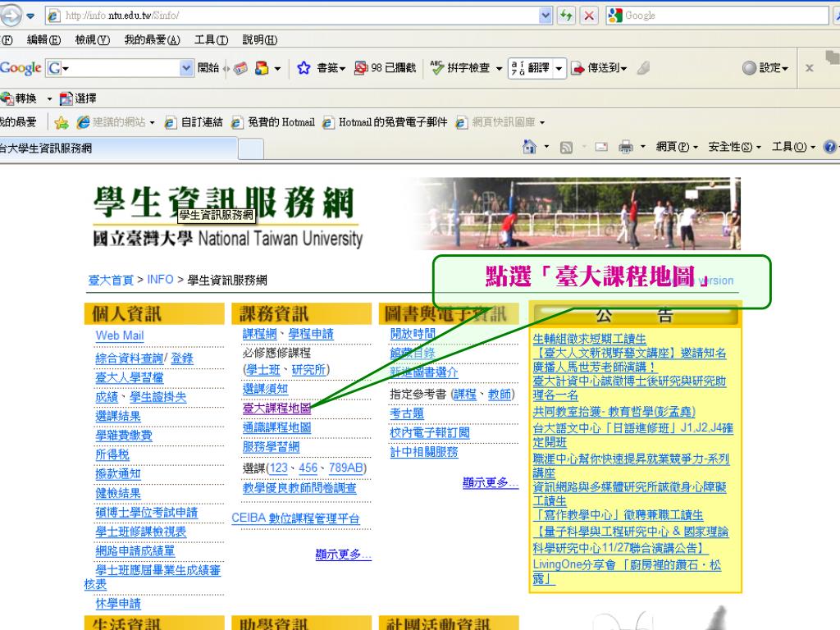The width and height of the screenshot is (840, 630).
Task: Click the colored blocks icon in Google toolbar
Action: tap(262, 68)
